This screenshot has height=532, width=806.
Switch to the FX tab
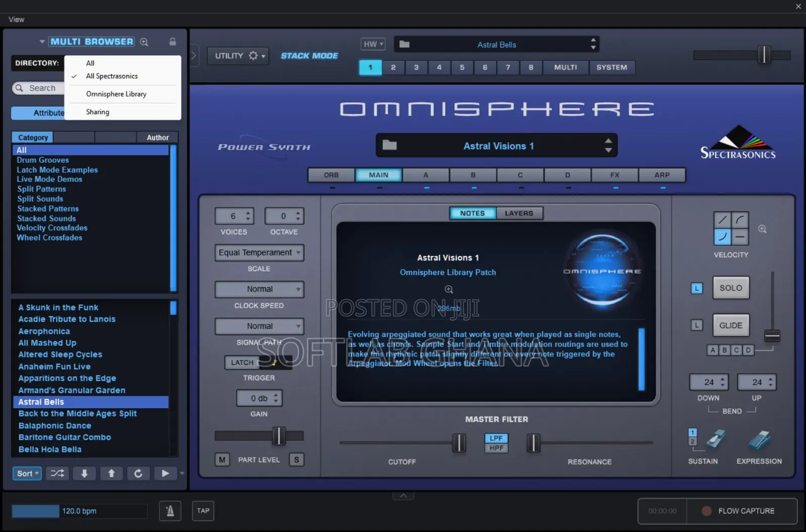(x=615, y=175)
